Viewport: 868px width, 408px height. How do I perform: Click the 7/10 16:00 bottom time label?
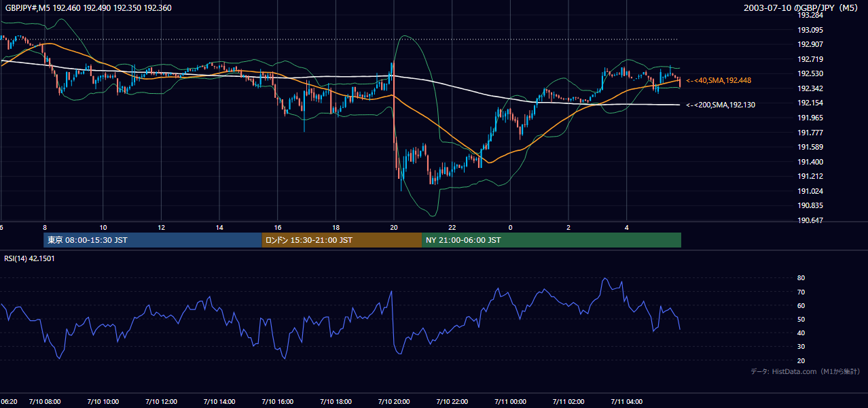[278, 402]
